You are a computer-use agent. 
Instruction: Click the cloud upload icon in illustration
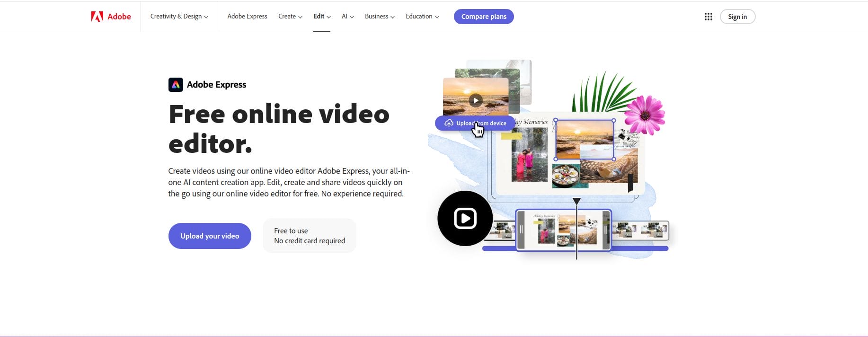[449, 123]
